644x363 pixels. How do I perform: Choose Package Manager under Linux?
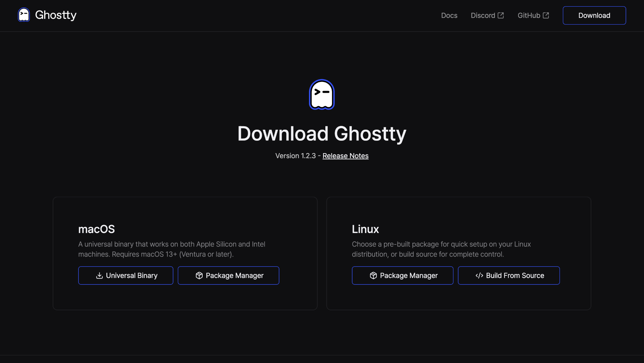click(x=402, y=276)
